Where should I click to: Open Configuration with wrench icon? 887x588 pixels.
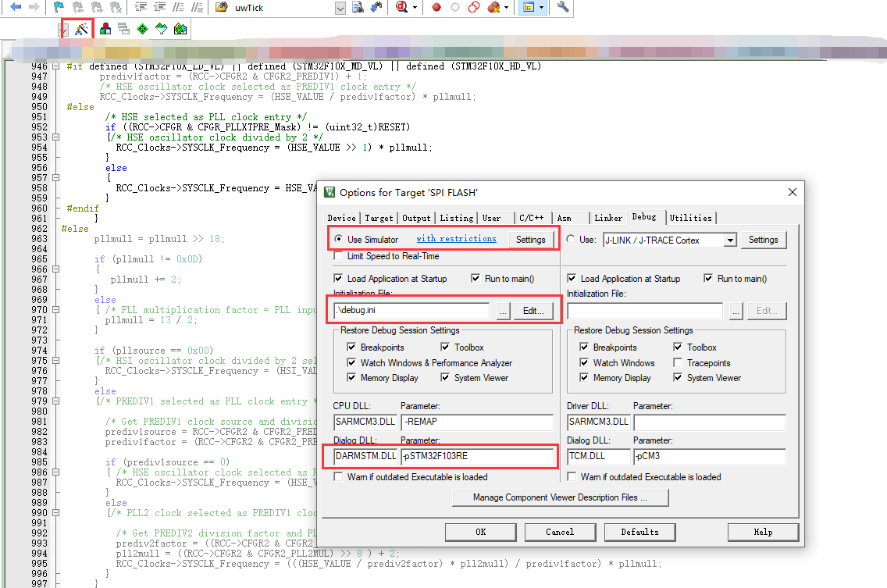coord(563,7)
